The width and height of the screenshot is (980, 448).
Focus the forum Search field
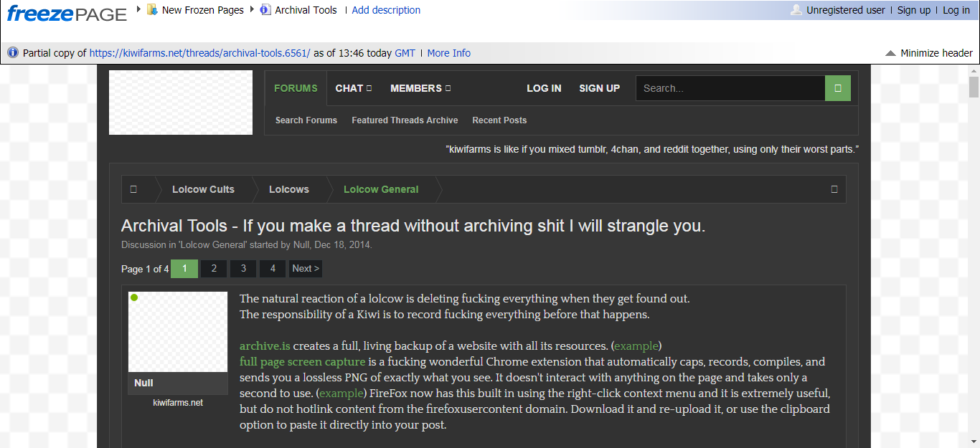pos(730,88)
